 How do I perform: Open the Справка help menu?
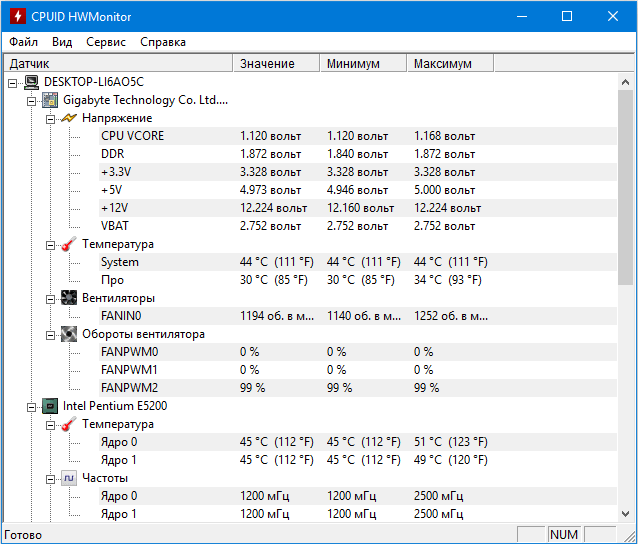[163, 42]
